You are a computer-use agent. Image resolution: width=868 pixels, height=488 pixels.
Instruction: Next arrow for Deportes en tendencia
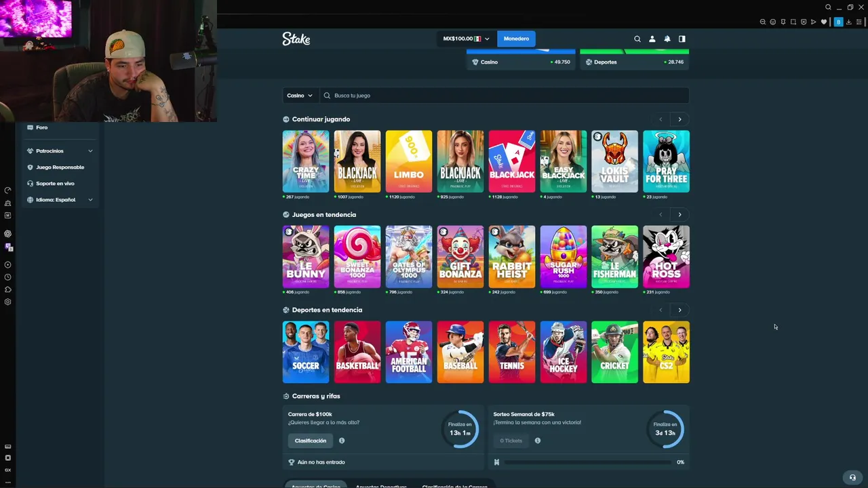(679, 310)
